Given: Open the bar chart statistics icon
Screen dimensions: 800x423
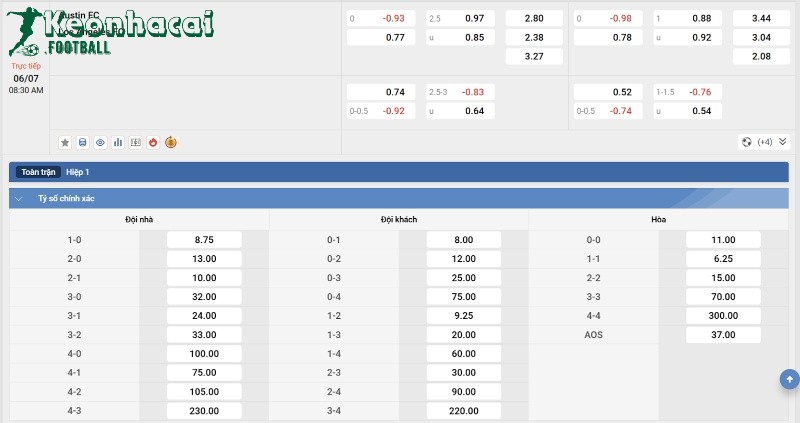Looking at the screenshot, I should tap(117, 142).
